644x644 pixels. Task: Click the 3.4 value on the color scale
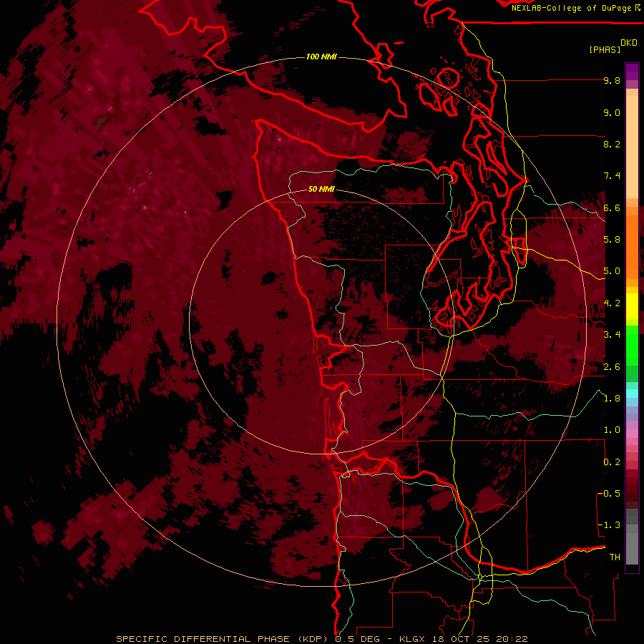click(612, 335)
